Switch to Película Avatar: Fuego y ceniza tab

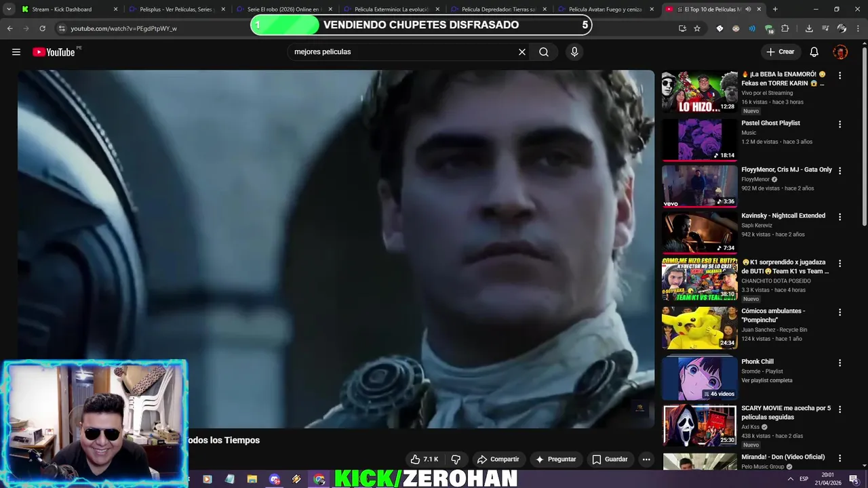605,9
